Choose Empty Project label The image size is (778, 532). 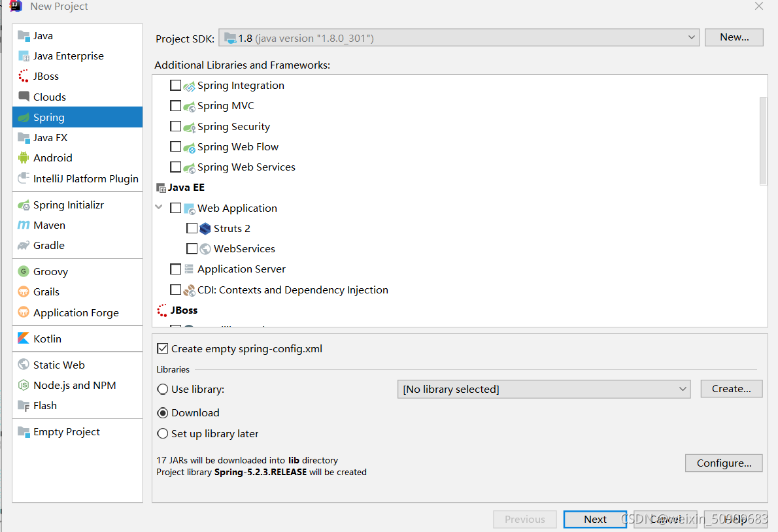tap(67, 432)
